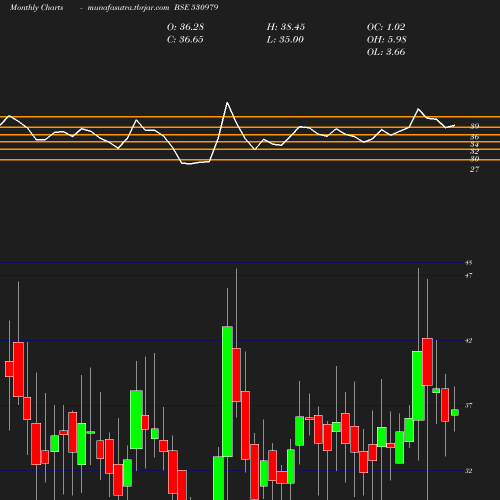Click the 47 price label on candlestick axis
This screenshot has height=500, width=500.
469,276
